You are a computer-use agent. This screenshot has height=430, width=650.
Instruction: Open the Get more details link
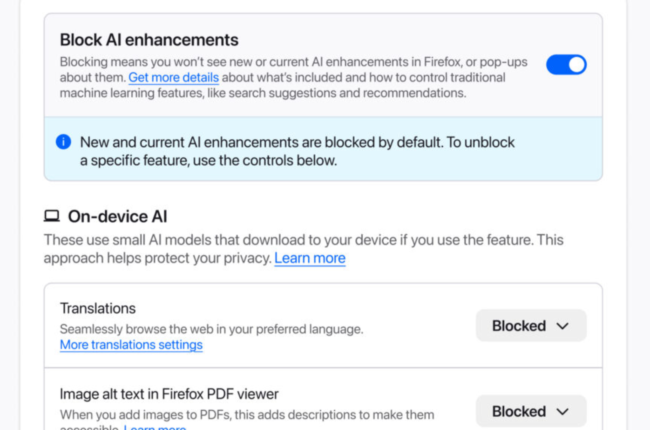click(169, 77)
